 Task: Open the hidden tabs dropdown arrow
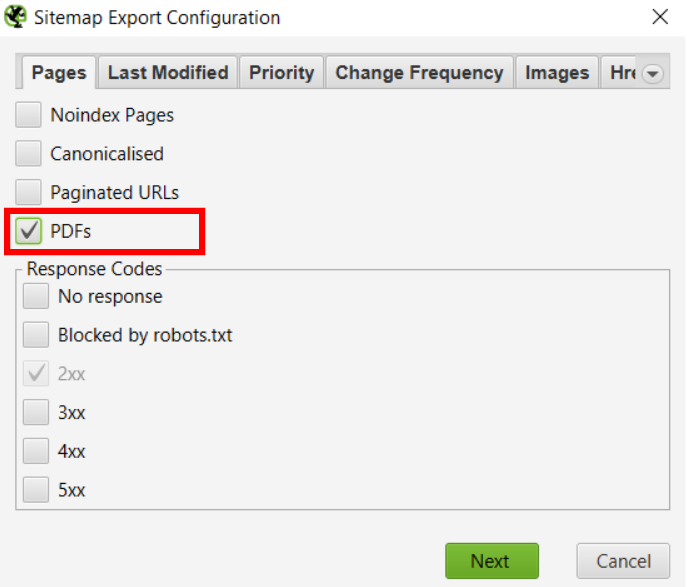pyautogui.click(x=652, y=74)
